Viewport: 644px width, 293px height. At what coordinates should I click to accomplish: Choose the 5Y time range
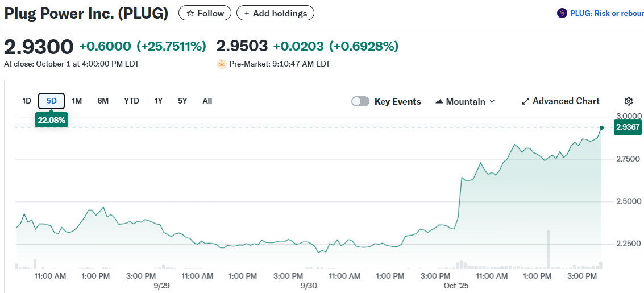(x=182, y=101)
